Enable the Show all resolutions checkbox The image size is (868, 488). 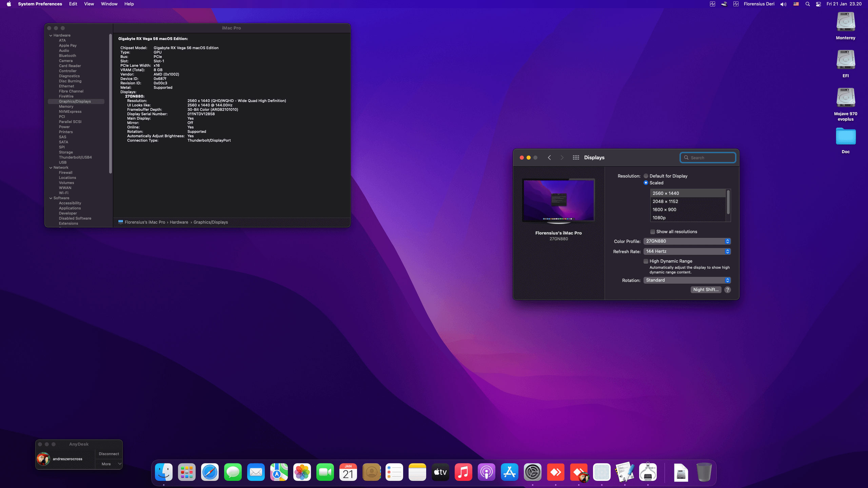pyautogui.click(x=653, y=231)
